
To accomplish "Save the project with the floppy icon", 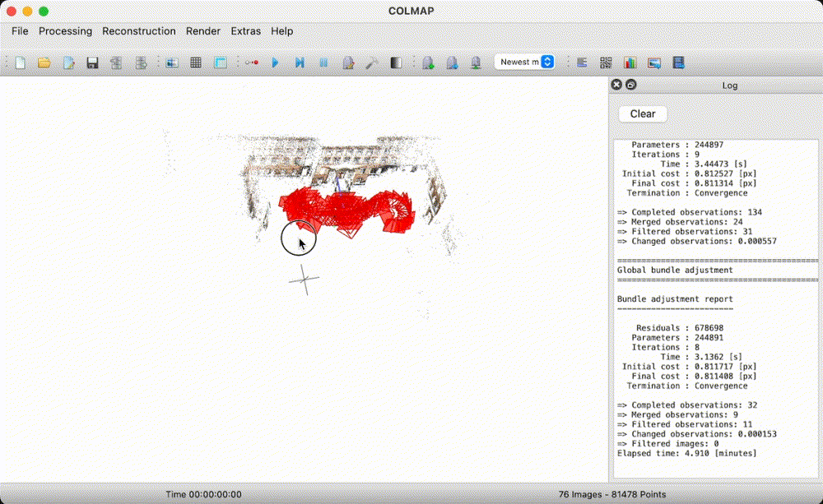I will pos(92,63).
